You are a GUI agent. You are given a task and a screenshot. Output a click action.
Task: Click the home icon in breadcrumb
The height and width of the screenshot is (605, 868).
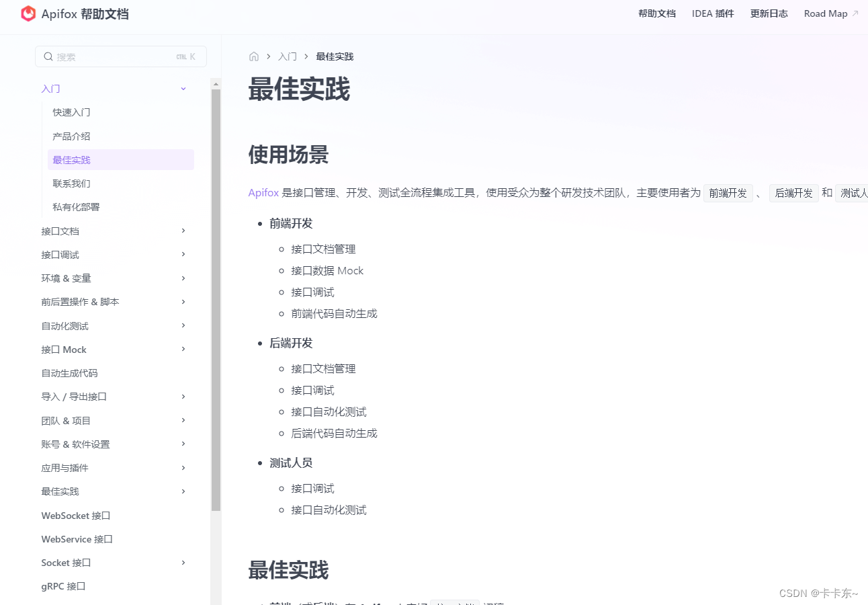(x=254, y=56)
